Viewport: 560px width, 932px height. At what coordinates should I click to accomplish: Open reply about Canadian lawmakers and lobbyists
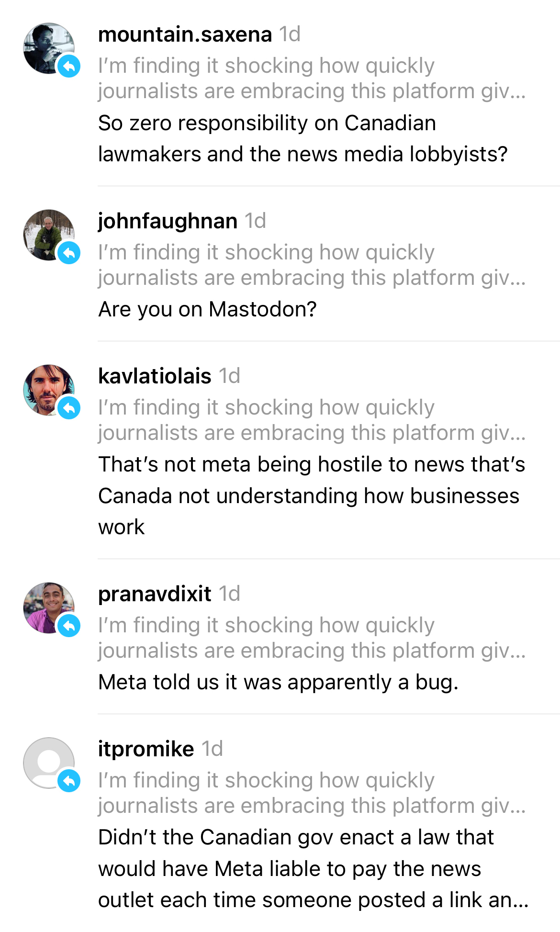[302, 139]
